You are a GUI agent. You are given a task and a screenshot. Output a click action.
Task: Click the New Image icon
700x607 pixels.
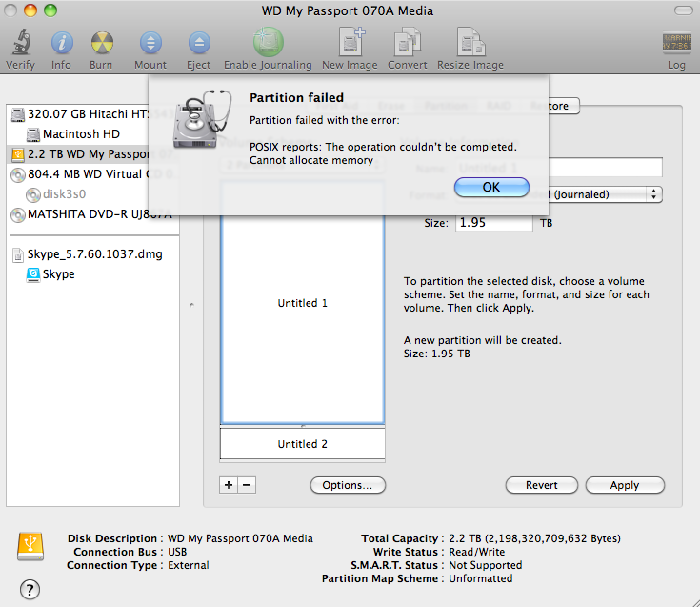click(351, 42)
